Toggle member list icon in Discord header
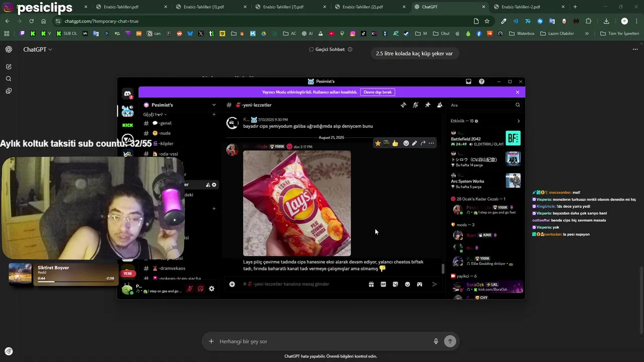The image size is (644, 362). click(440, 105)
